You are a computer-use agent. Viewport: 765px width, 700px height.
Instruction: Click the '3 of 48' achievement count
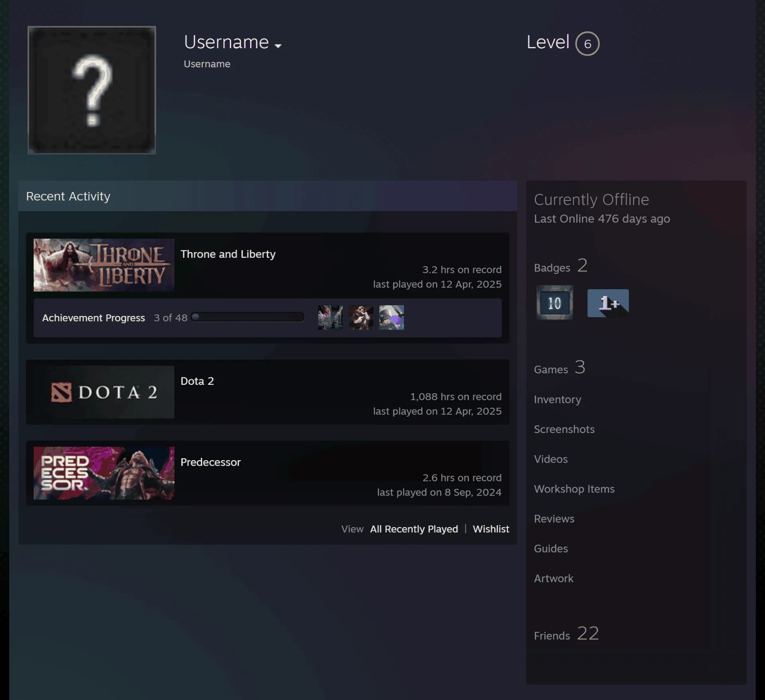171,318
